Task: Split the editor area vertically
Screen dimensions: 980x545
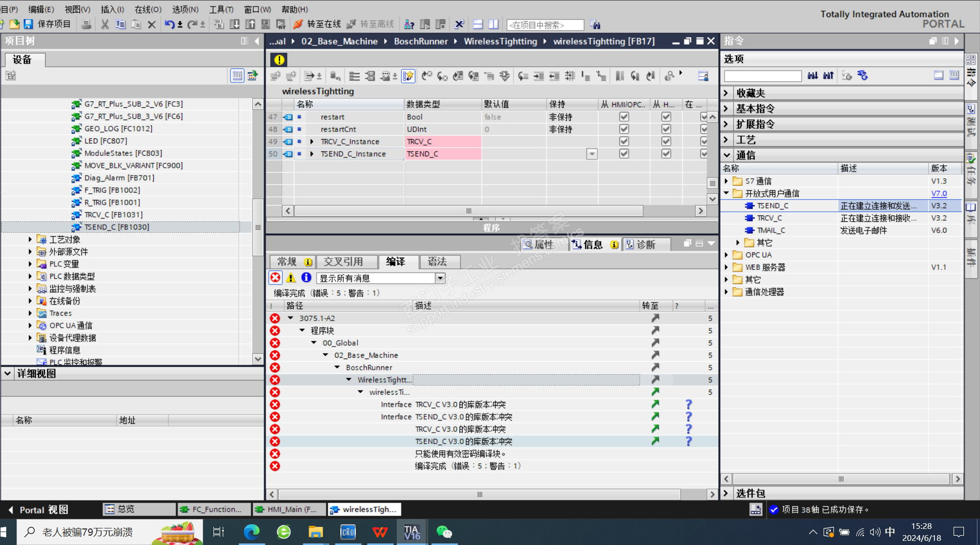Action: tap(494, 24)
